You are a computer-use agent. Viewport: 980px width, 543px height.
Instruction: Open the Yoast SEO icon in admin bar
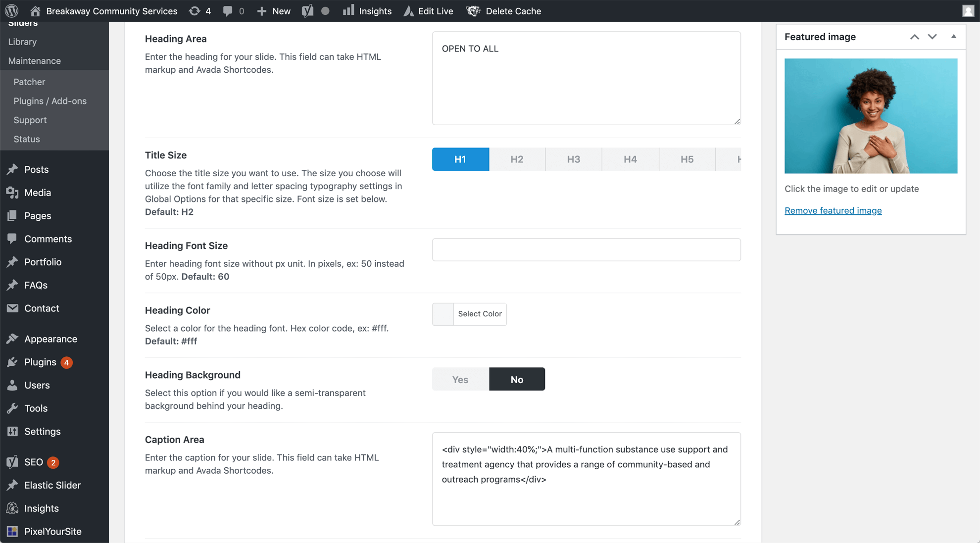coord(307,11)
